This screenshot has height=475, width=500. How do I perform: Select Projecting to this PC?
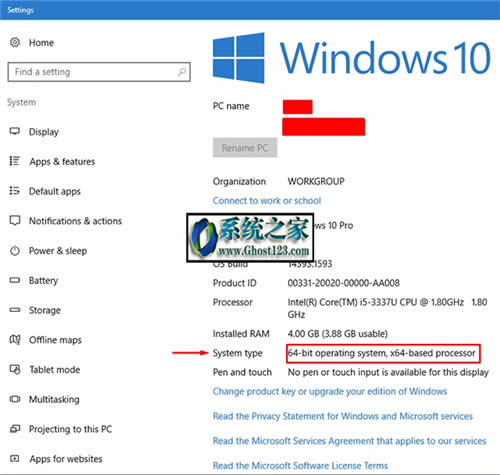coord(70,429)
